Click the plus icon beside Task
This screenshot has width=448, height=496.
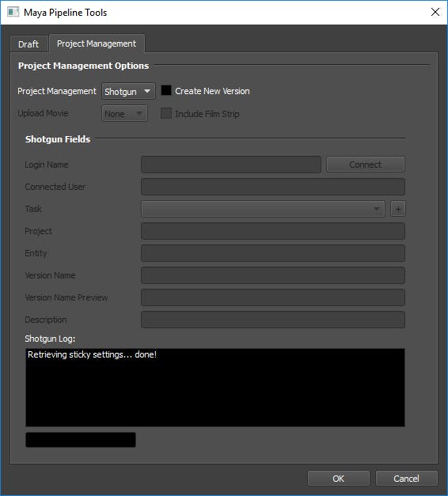click(x=398, y=209)
